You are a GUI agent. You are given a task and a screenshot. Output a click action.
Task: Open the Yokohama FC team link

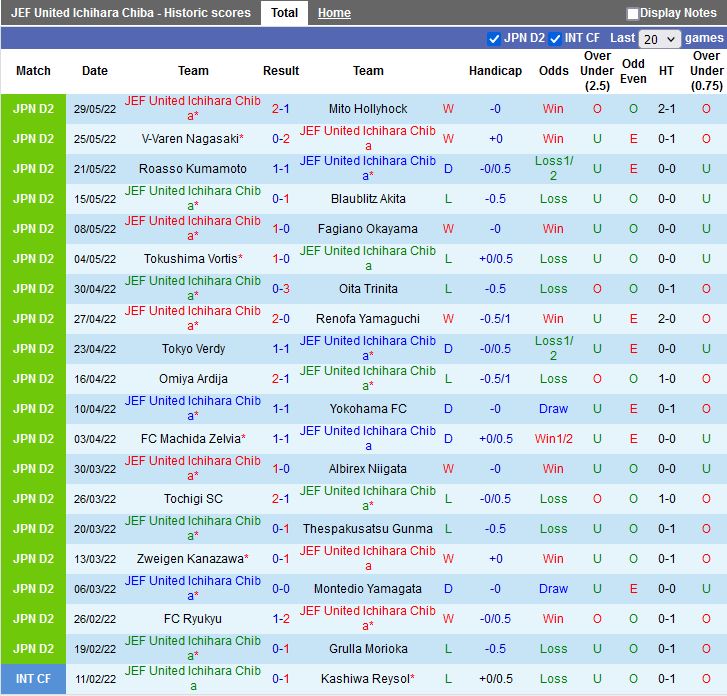point(368,409)
